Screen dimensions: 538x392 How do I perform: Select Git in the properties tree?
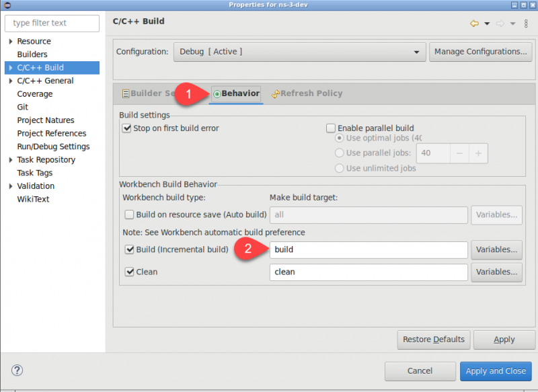(x=23, y=107)
